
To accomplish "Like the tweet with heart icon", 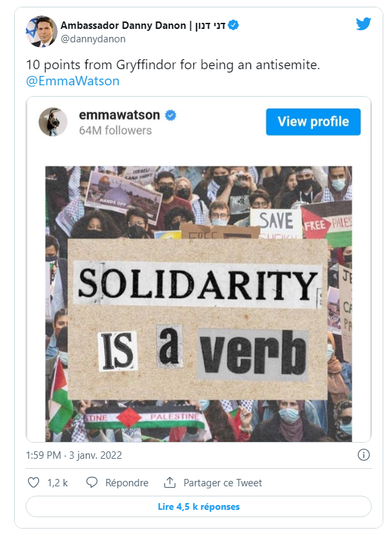I will pyautogui.click(x=34, y=482).
